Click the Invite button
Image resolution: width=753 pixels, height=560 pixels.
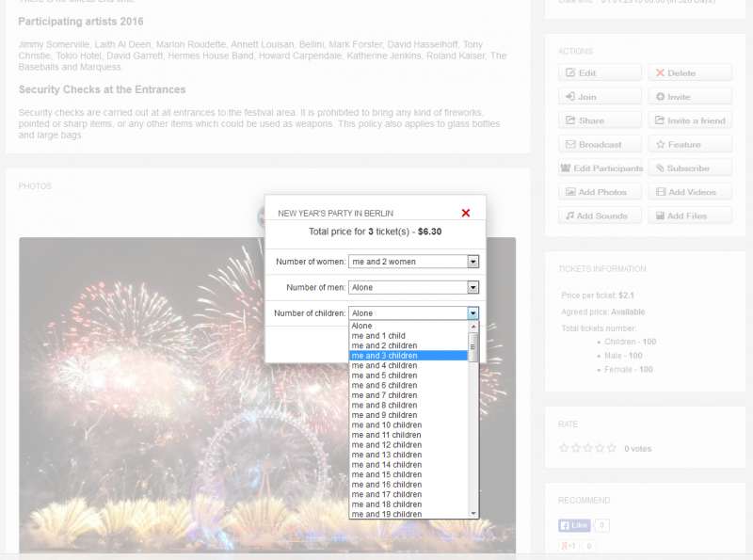690,97
